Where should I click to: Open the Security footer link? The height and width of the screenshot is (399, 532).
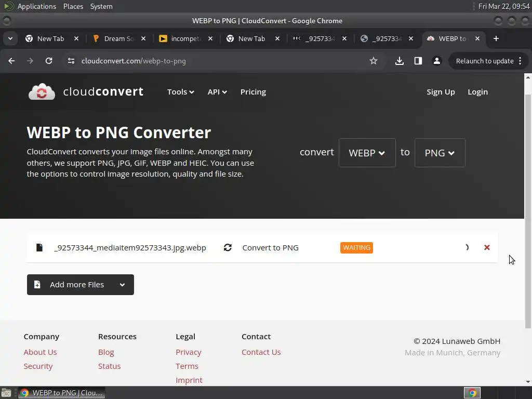click(x=38, y=366)
